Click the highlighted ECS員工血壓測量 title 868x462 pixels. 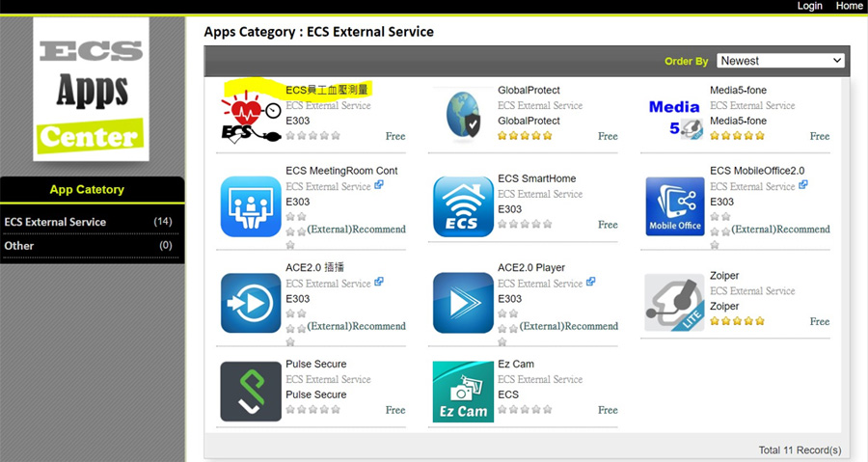click(327, 90)
